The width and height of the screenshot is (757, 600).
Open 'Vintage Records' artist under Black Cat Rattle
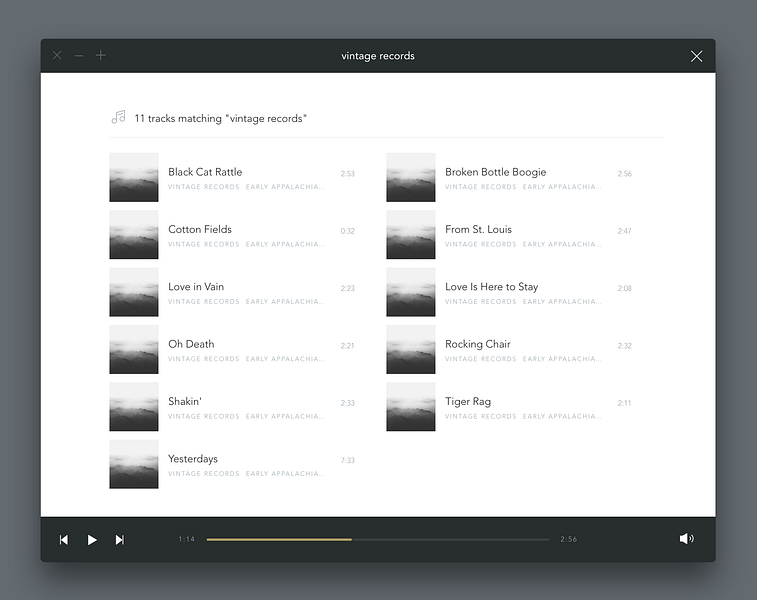coord(204,187)
